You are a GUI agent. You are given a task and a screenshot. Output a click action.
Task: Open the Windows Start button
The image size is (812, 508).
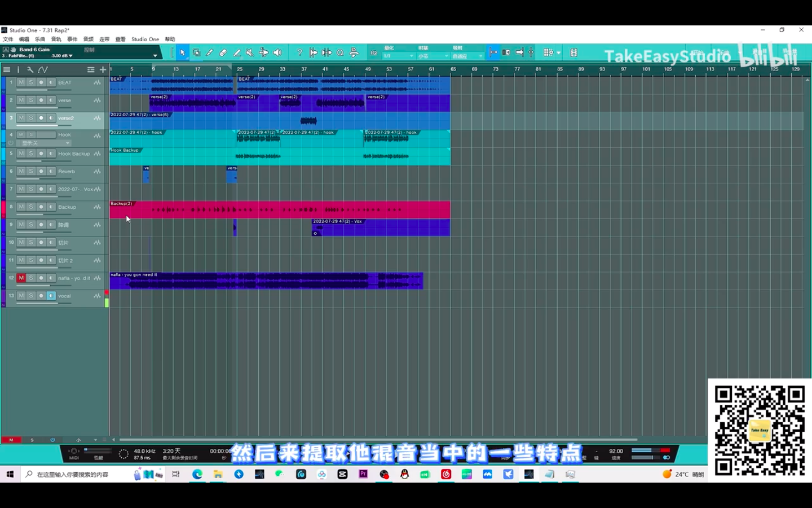pos(10,474)
